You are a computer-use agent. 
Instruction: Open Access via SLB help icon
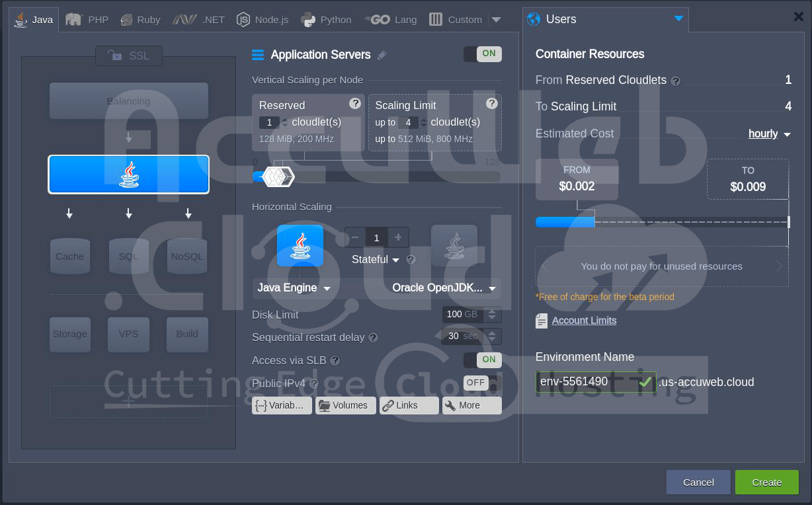[x=335, y=361]
